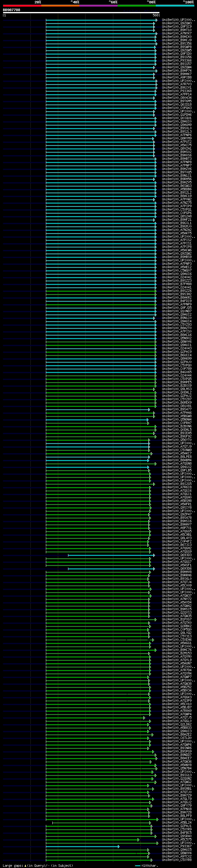Select hit label UniRef100_B9GF92
Viewport: 197px width, 868px height.
pos(177,436)
